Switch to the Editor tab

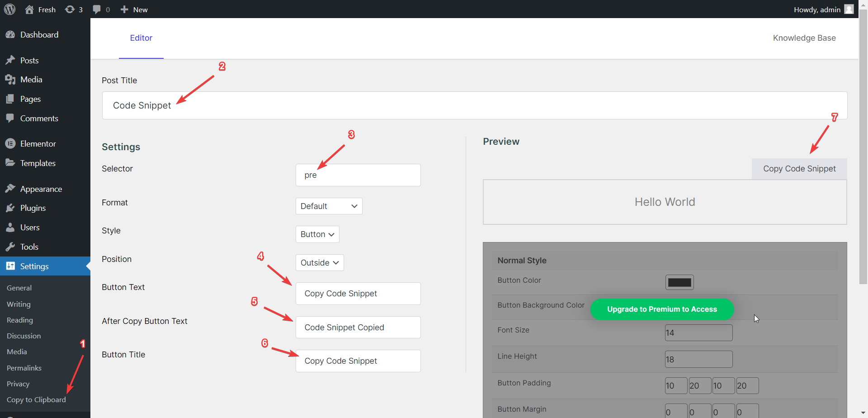141,38
